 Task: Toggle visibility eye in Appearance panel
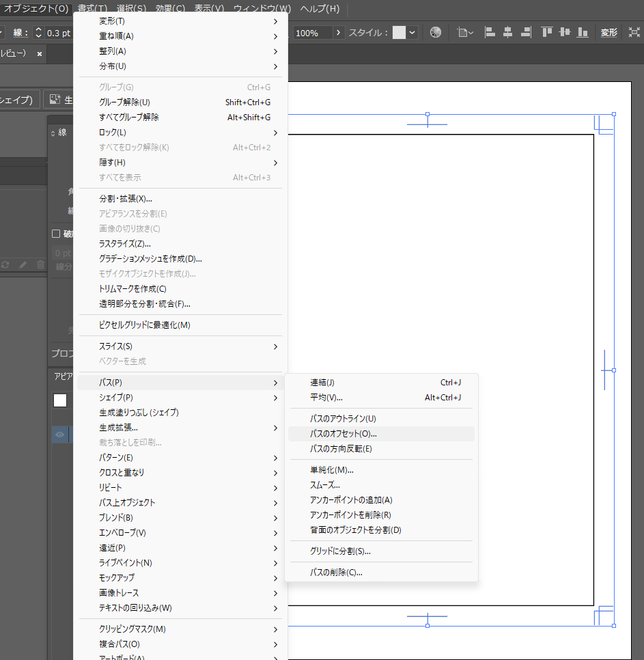(60, 435)
